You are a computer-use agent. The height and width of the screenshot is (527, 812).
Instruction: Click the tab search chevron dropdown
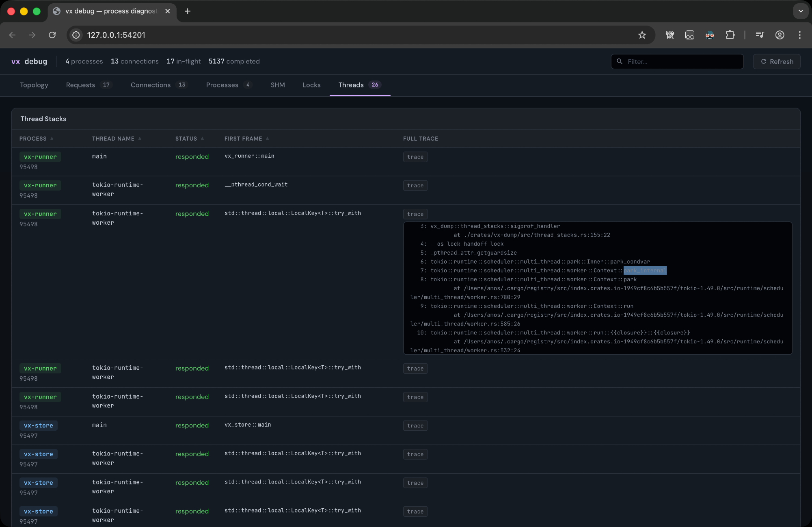[800, 11]
